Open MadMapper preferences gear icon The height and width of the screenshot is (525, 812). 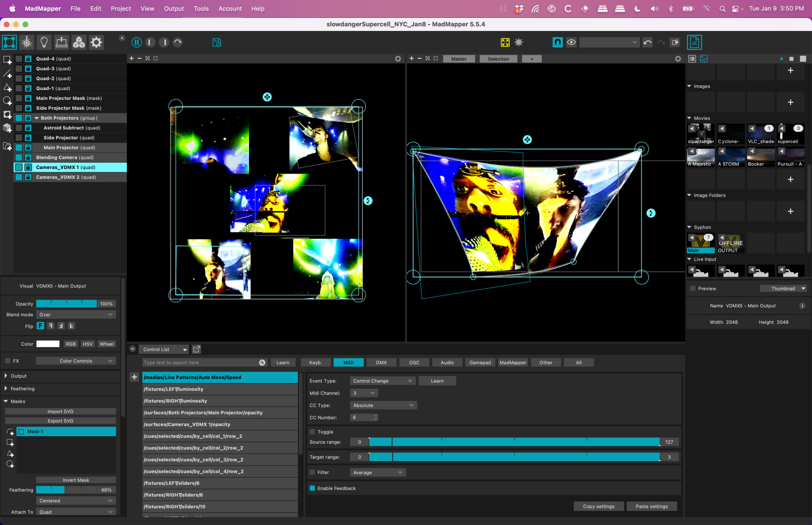[96, 42]
